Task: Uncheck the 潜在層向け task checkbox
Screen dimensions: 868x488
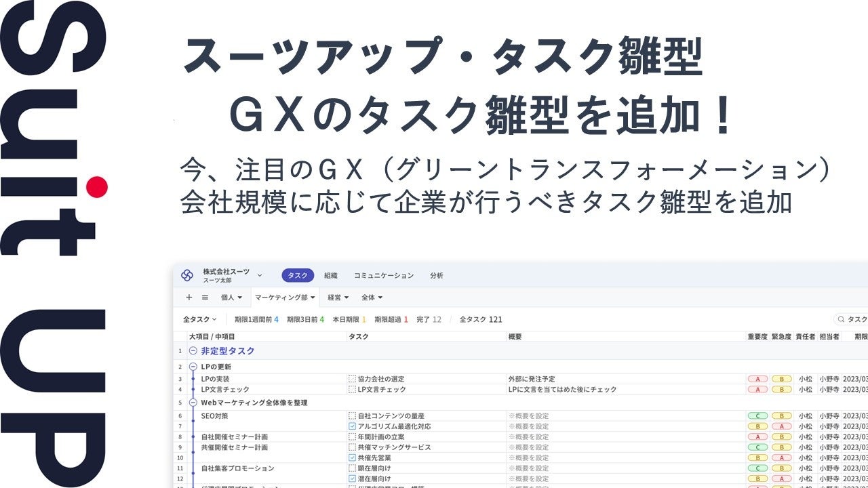Action: click(352, 479)
